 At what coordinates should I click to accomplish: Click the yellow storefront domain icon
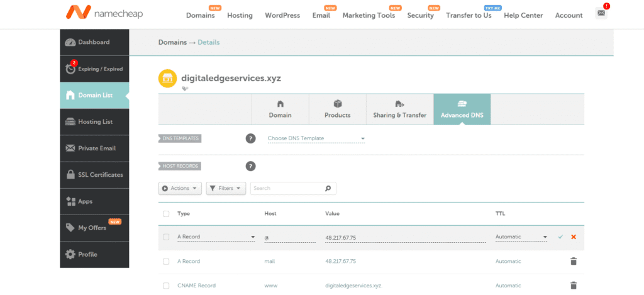coord(167,79)
